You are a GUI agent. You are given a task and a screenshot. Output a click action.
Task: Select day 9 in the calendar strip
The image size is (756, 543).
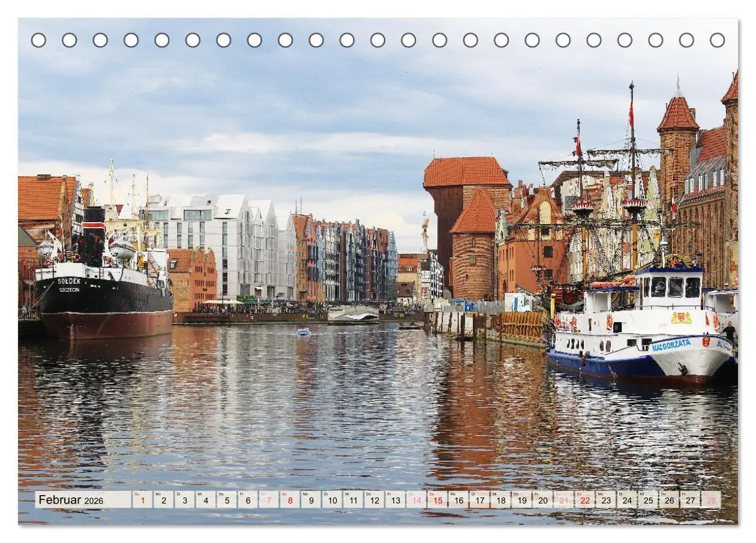311,500
